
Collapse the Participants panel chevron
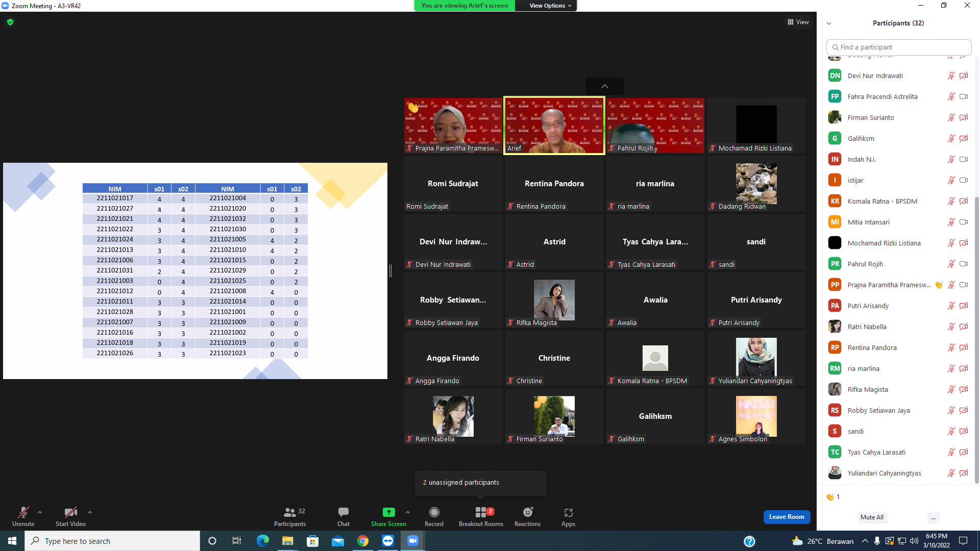pyautogui.click(x=829, y=23)
